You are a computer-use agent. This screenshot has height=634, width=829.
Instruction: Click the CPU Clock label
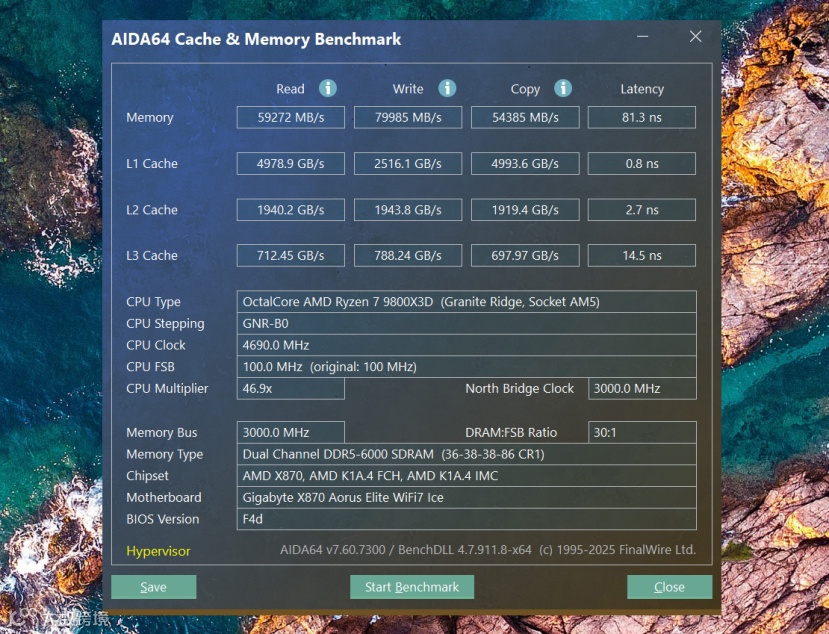pos(156,345)
